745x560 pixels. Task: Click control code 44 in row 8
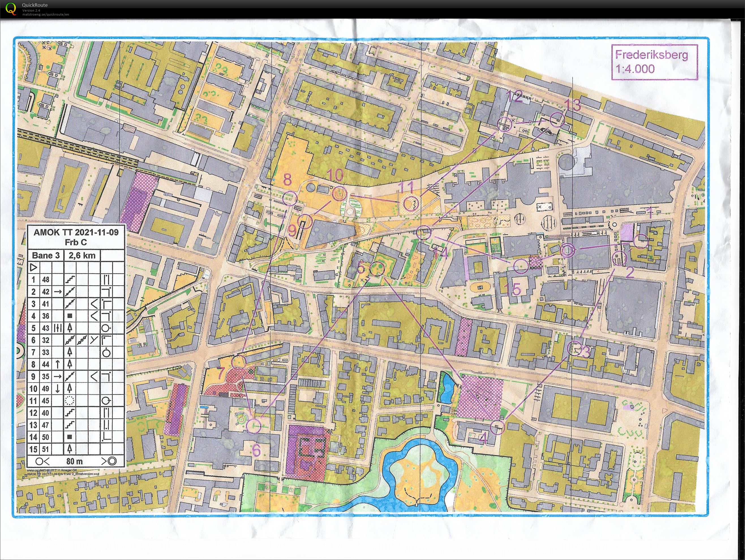coord(46,364)
